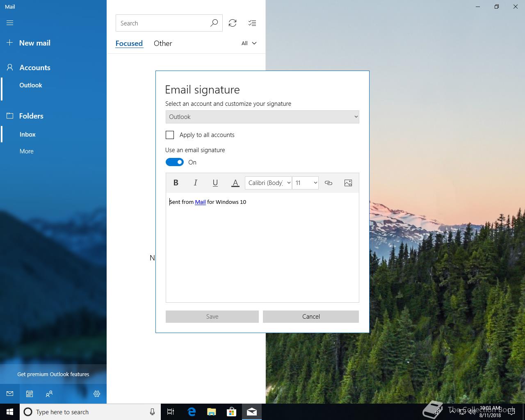Click Get premium Outlook features link
525x420 pixels.
click(x=53, y=374)
